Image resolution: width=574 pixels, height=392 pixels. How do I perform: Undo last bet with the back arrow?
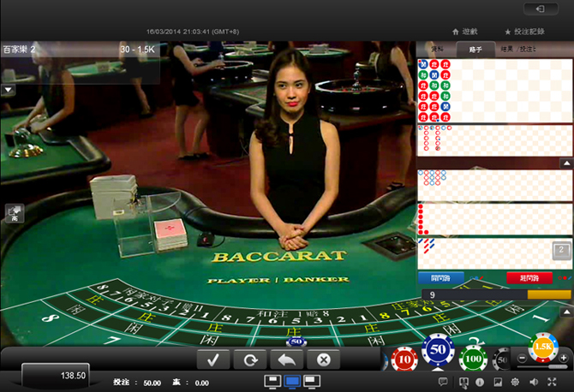coord(287,359)
